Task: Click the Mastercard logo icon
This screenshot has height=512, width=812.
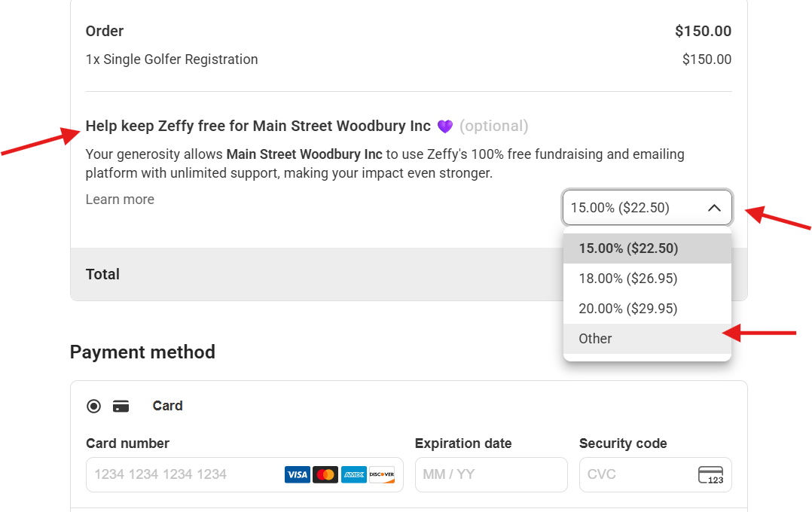Action: (325, 474)
